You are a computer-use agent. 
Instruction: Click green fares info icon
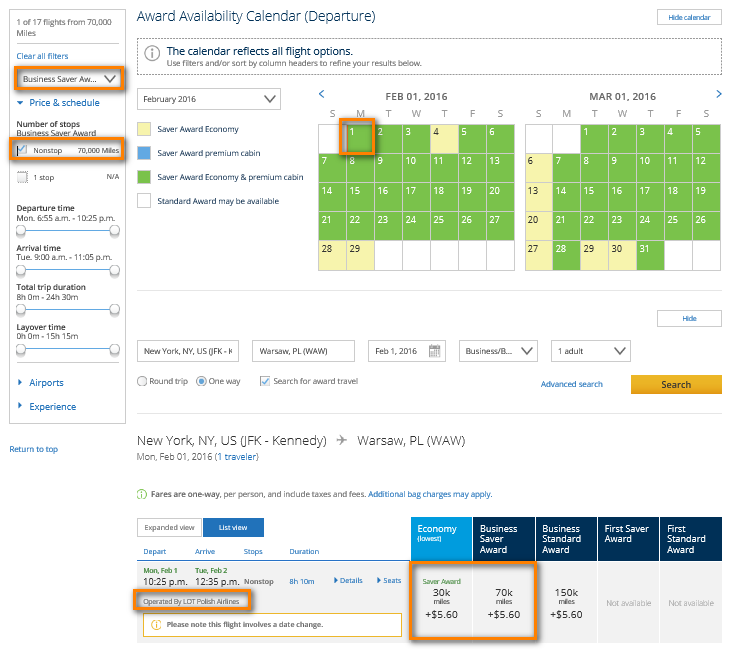click(x=142, y=494)
